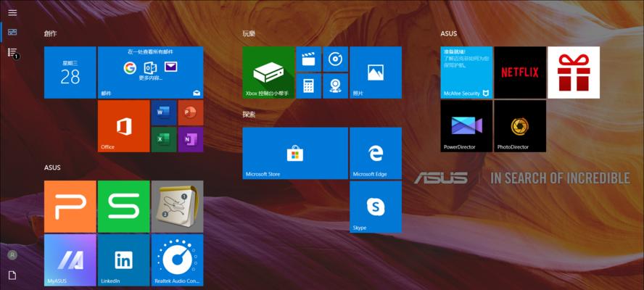Open Realtek Audio Console tile
The height and width of the screenshot is (290, 644).
click(178, 260)
